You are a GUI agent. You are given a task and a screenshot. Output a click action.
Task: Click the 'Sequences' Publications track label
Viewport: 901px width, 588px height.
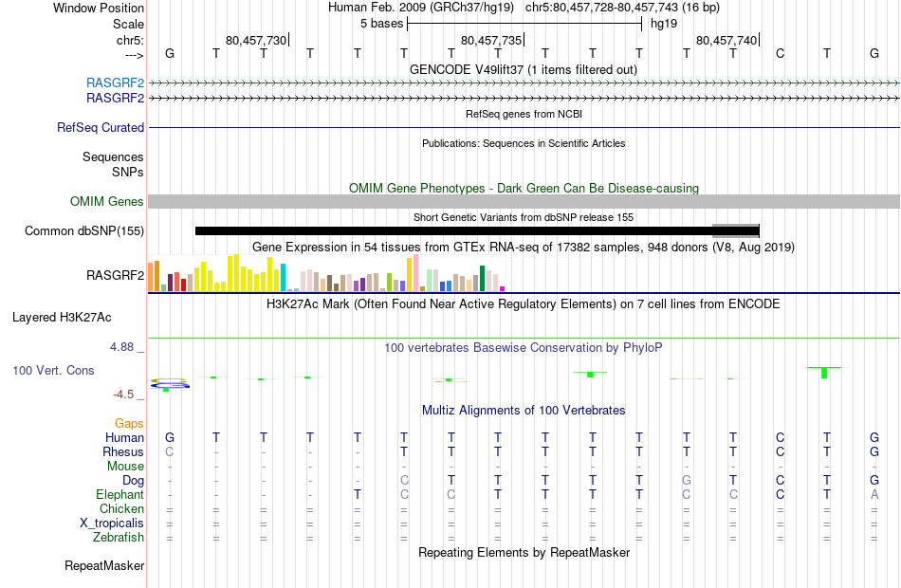point(113,156)
